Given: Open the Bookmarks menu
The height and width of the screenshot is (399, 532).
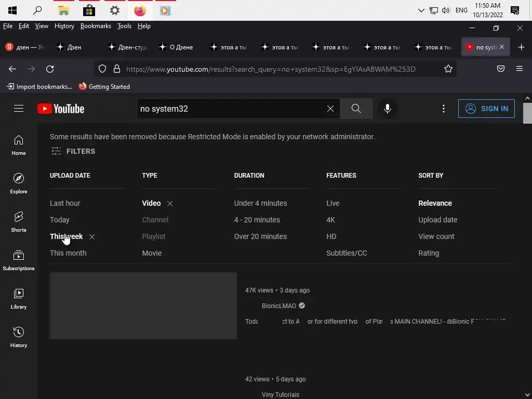Looking at the screenshot, I should pos(96,26).
